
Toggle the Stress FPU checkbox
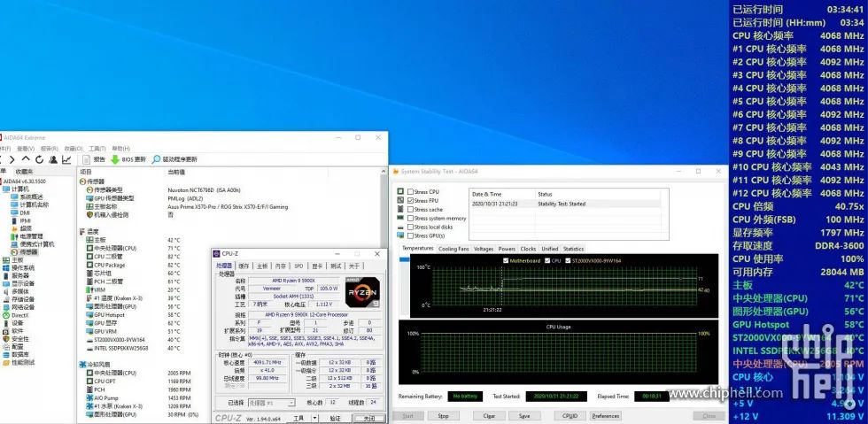coord(410,200)
